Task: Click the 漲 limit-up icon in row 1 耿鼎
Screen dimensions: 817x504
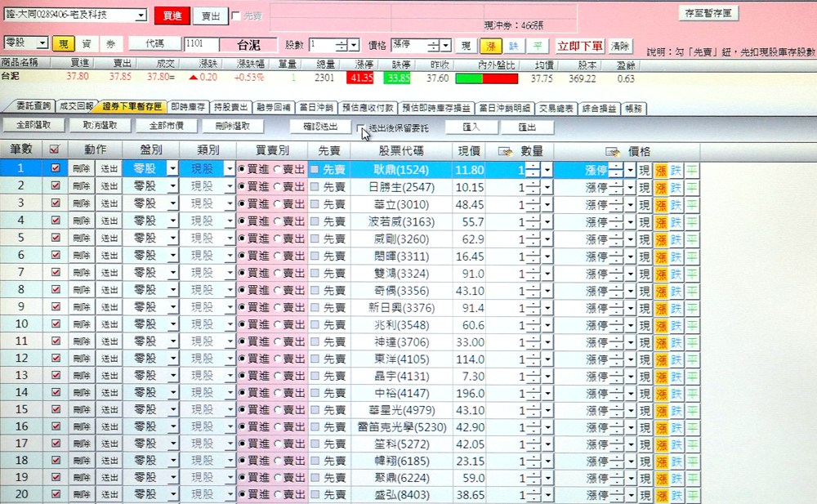Action: (661, 171)
